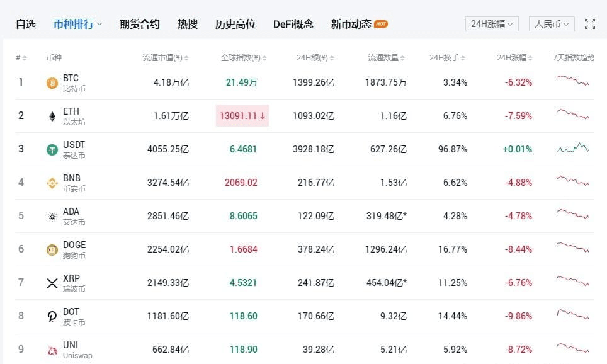Toggle fullscreen with the expand icon
The width and height of the screenshot is (607, 364).
(590, 24)
